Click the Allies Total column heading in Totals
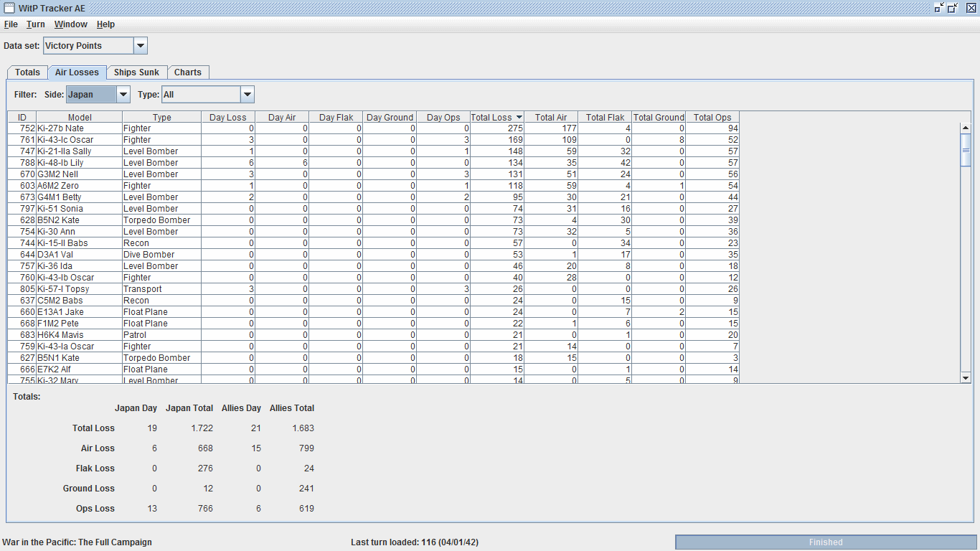 [x=292, y=408]
